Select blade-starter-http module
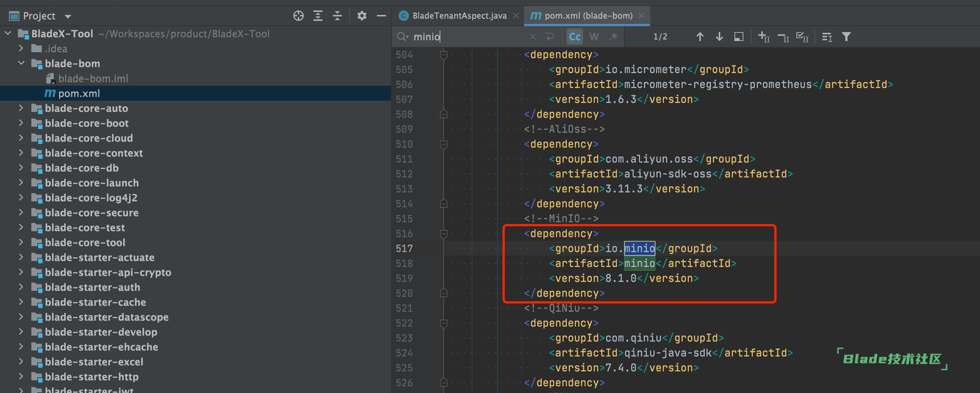The height and width of the screenshot is (393, 980). click(x=92, y=377)
